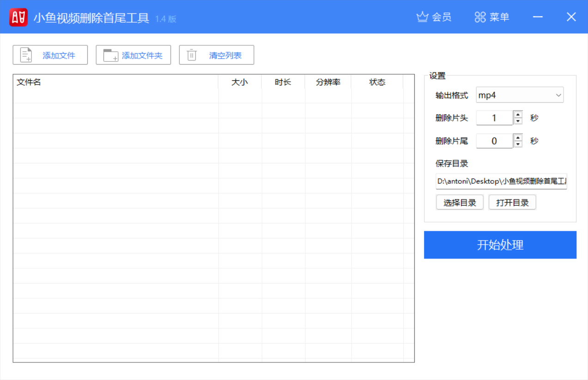Screen dimensions: 588x380
Task: Click the grid menu icon
Action: (x=480, y=17)
